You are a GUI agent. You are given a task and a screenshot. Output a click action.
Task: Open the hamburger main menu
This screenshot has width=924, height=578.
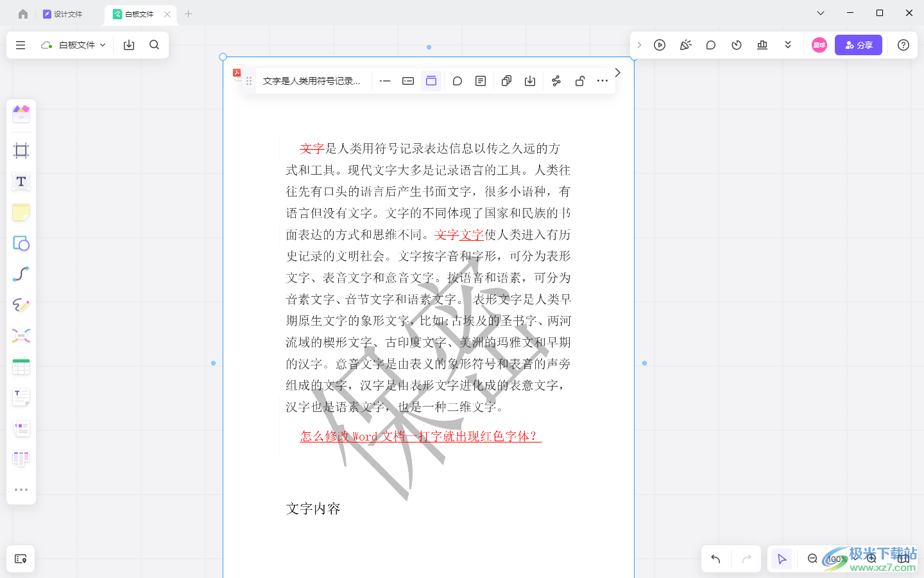click(21, 45)
